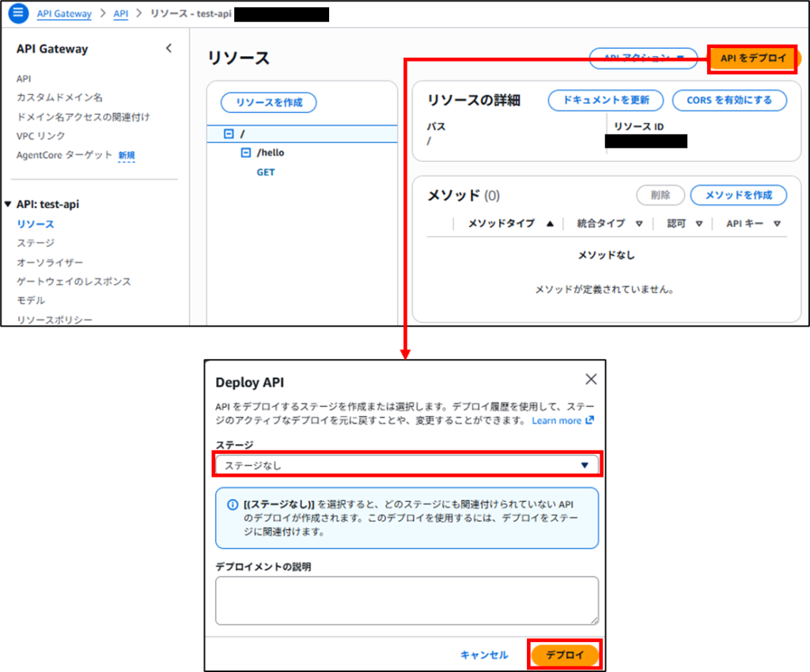Close the Deploy API dialog
The width and height of the screenshot is (810, 672).
point(590,379)
